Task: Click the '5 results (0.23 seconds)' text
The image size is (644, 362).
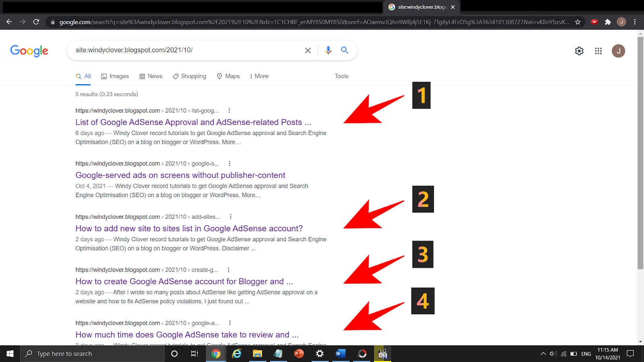Action: coord(107,94)
